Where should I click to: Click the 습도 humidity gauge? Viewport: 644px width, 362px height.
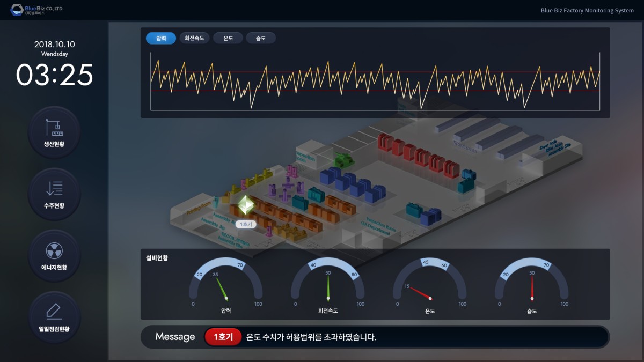click(532, 285)
